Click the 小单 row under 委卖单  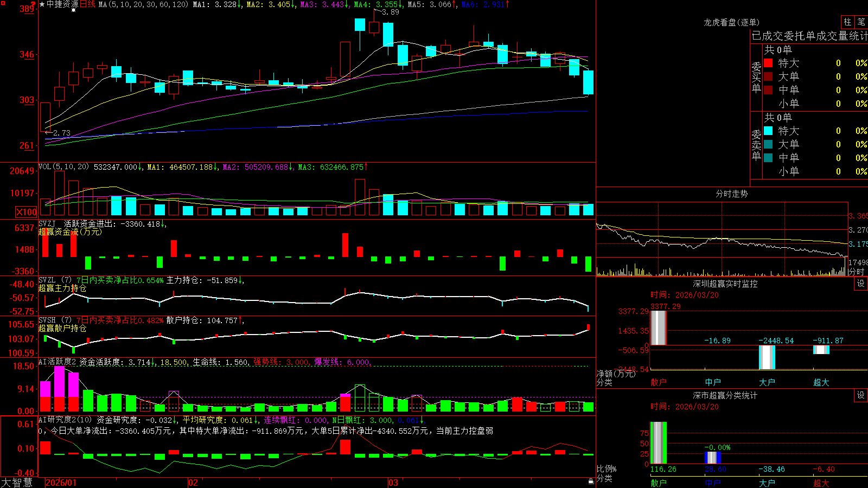coord(815,171)
